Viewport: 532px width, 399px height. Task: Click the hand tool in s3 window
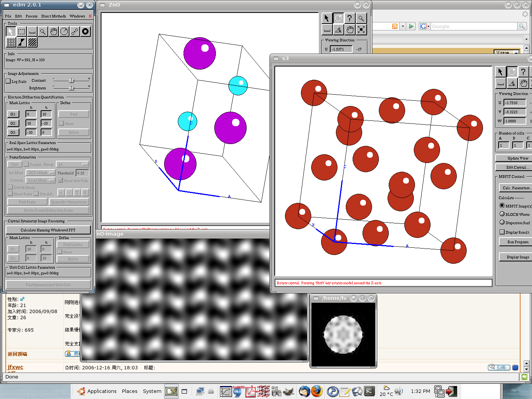coord(524,83)
